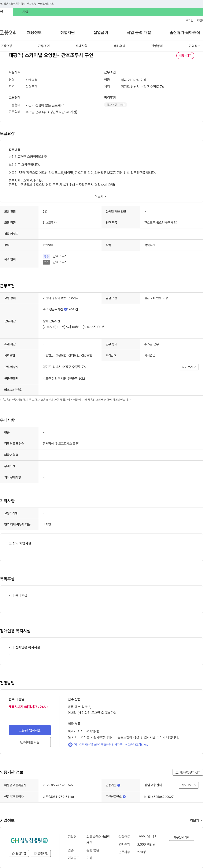Open 지도 보기 dropdown for 근무 예정지
This screenshot has height=868, width=203.
point(189,367)
